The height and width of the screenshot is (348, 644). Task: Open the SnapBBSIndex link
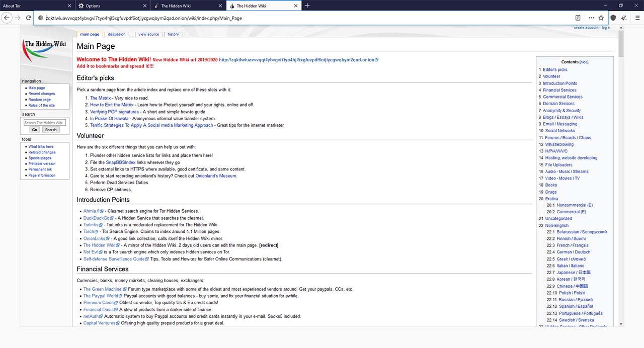click(x=121, y=162)
